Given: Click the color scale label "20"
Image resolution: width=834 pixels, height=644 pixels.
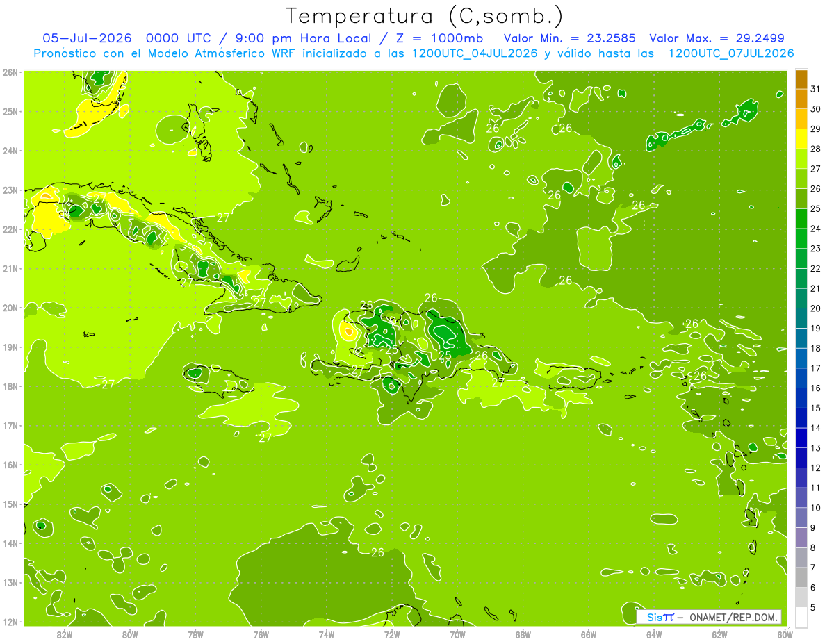Looking at the screenshot, I should click(815, 308).
